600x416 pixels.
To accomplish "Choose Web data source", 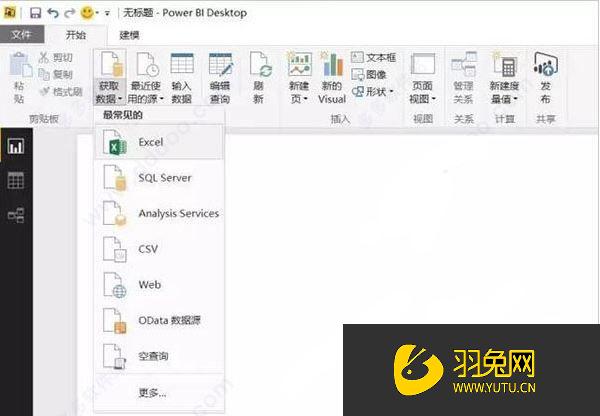I will [159, 284].
